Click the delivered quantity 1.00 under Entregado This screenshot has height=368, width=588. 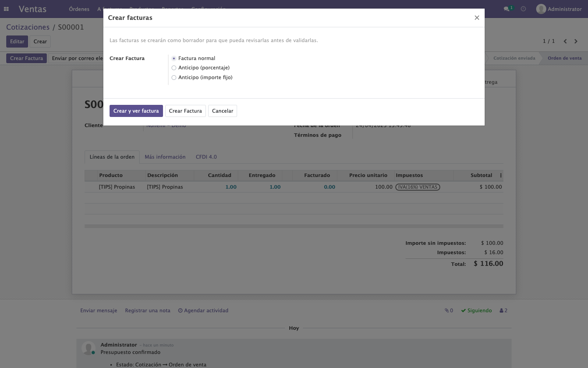coord(275,187)
